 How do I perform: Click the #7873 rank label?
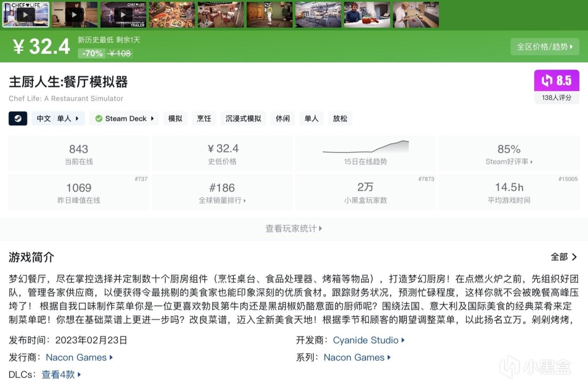pos(426,179)
